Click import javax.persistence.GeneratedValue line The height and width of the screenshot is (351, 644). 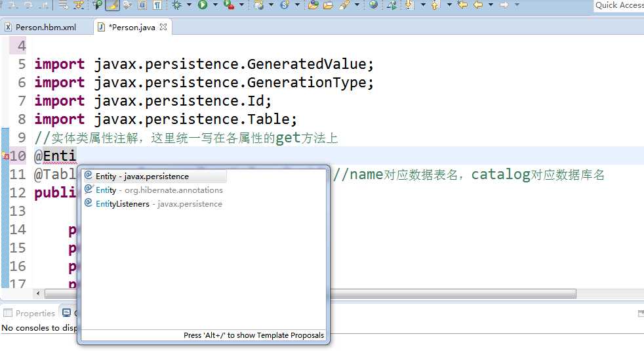(204, 64)
